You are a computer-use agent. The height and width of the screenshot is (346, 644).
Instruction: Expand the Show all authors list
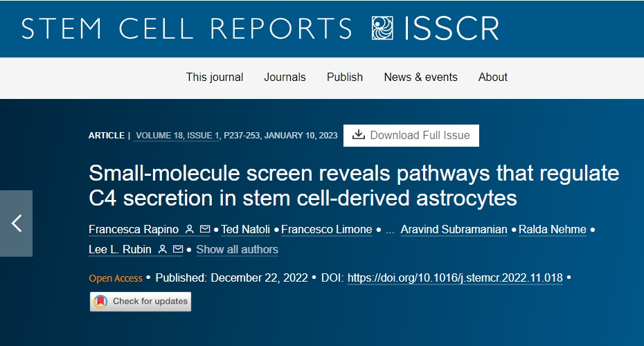point(237,249)
